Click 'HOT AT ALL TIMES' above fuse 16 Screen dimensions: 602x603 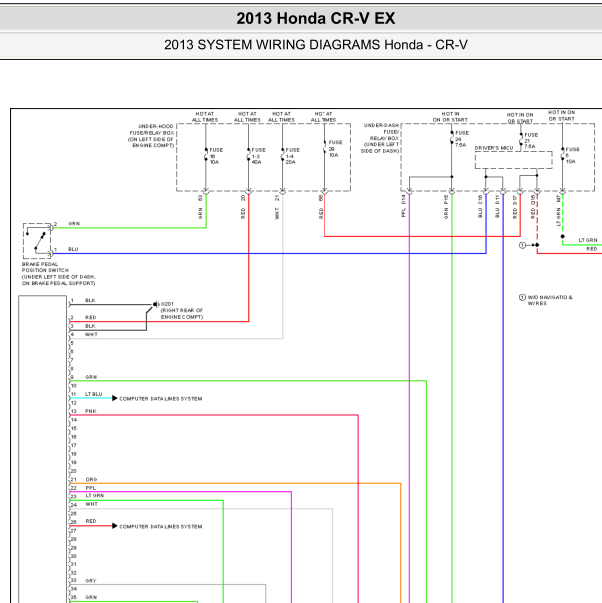(205, 117)
